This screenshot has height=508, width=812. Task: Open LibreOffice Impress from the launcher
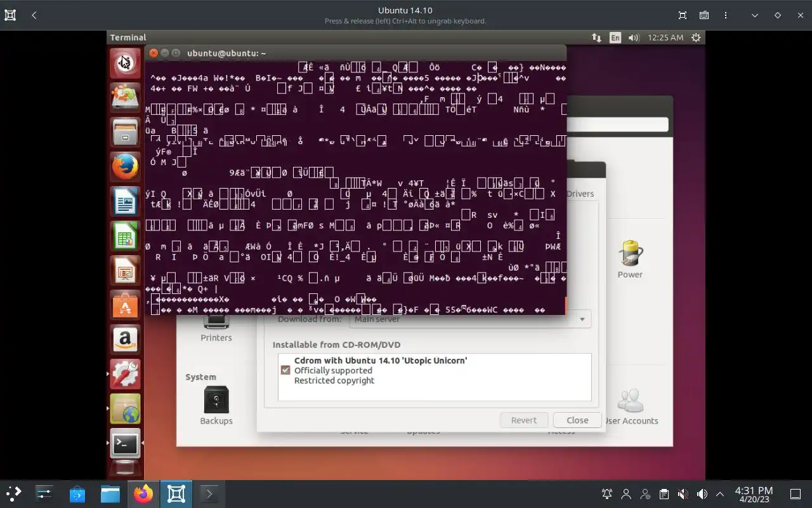coord(125,271)
